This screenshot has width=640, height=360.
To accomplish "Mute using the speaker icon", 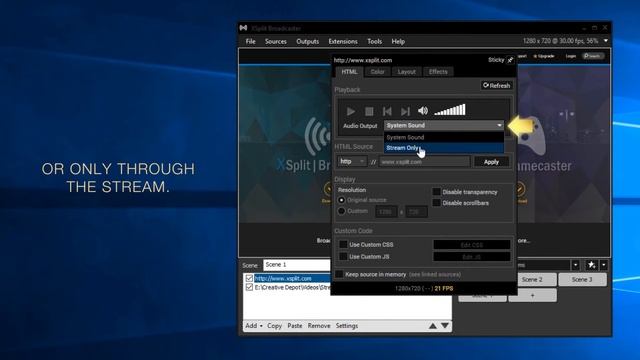I will 423,110.
